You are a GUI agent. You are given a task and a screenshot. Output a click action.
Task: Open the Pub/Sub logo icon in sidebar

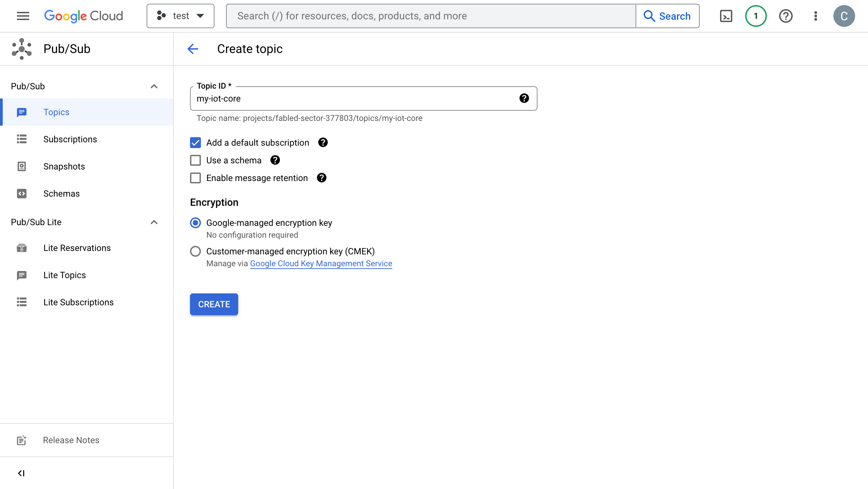click(x=22, y=49)
